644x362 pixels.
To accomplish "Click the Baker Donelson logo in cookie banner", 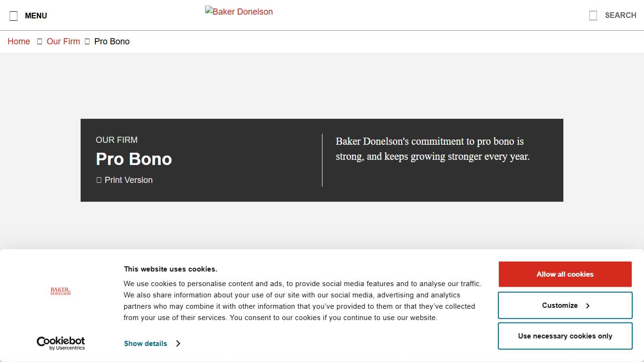I will [x=60, y=291].
